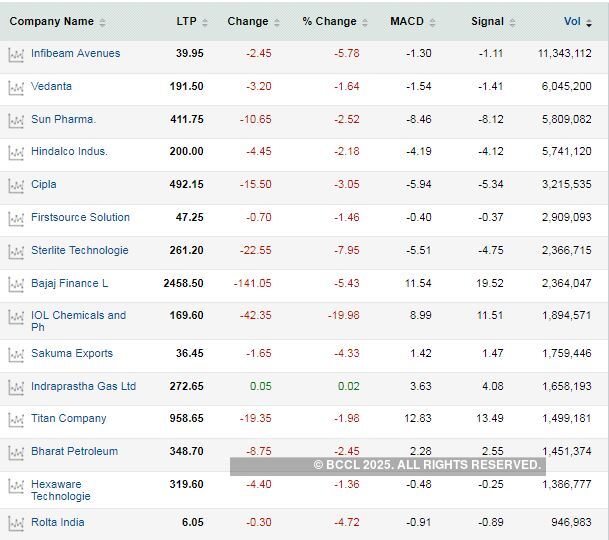Open chart icon for Titan Company

pyautogui.click(x=16, y=420)
